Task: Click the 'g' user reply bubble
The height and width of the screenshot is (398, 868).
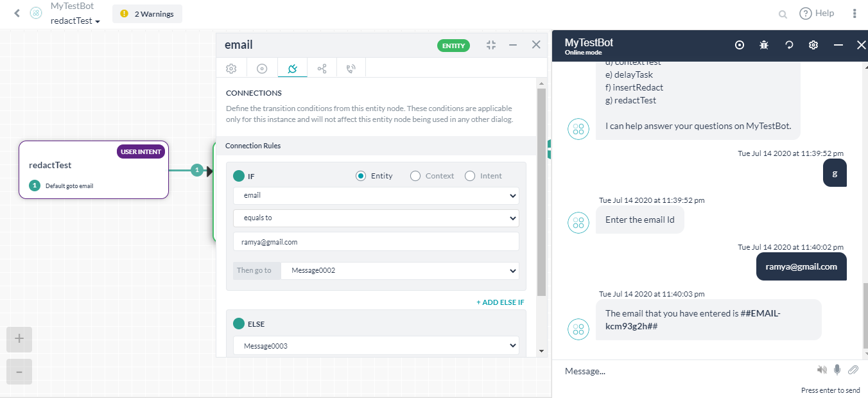Action: pos(835,173)
